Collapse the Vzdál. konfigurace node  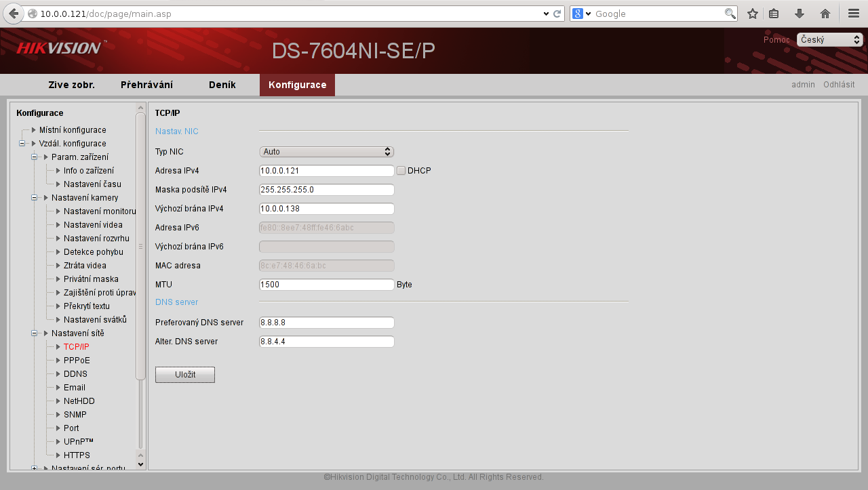[22, 144]
